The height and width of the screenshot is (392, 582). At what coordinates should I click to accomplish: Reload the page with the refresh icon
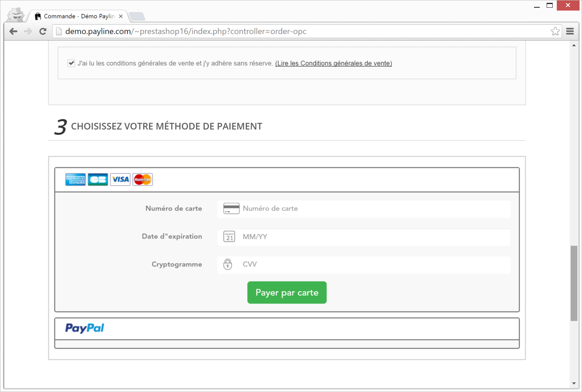point(43,31)
